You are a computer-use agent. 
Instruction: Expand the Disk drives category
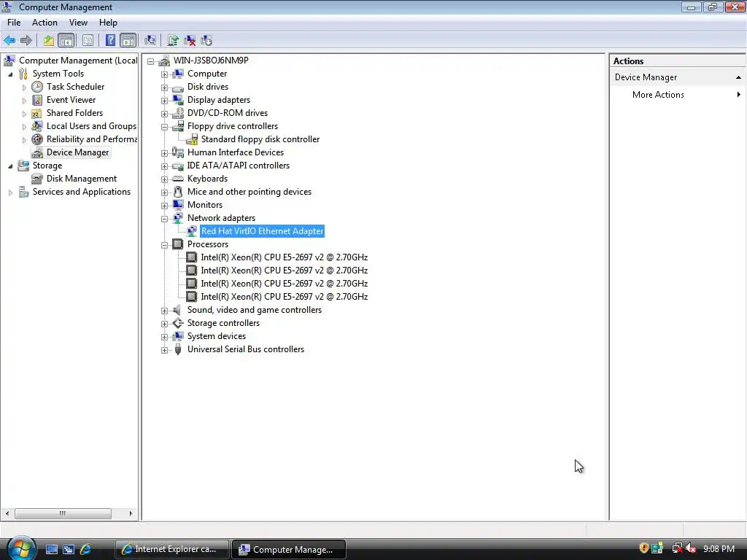[x=164, y=87]
